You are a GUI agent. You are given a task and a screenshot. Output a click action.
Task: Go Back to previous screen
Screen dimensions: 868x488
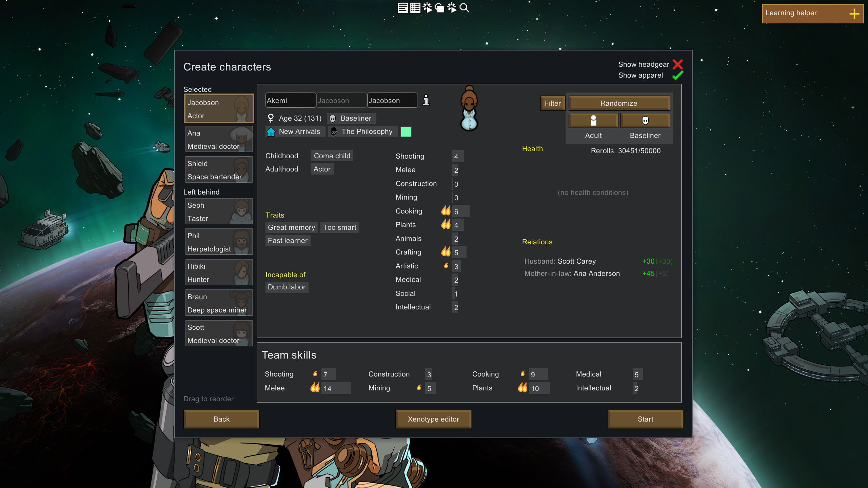[221, 419]
